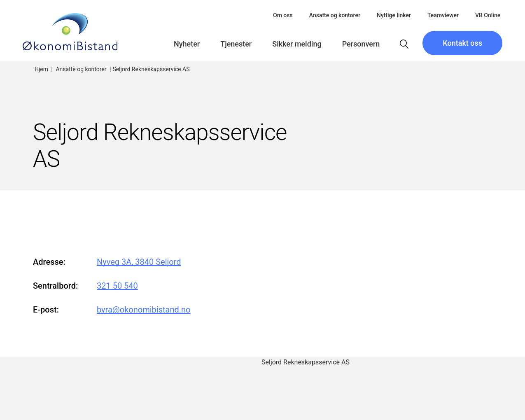Go to Ansatte og kontorer in top menu
Viewport: 525px width, 420px height.
pos(334,15)
